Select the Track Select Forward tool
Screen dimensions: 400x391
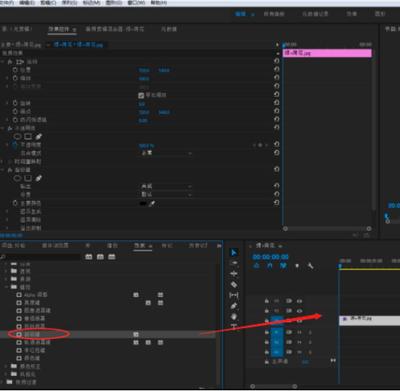coord(234,263)
